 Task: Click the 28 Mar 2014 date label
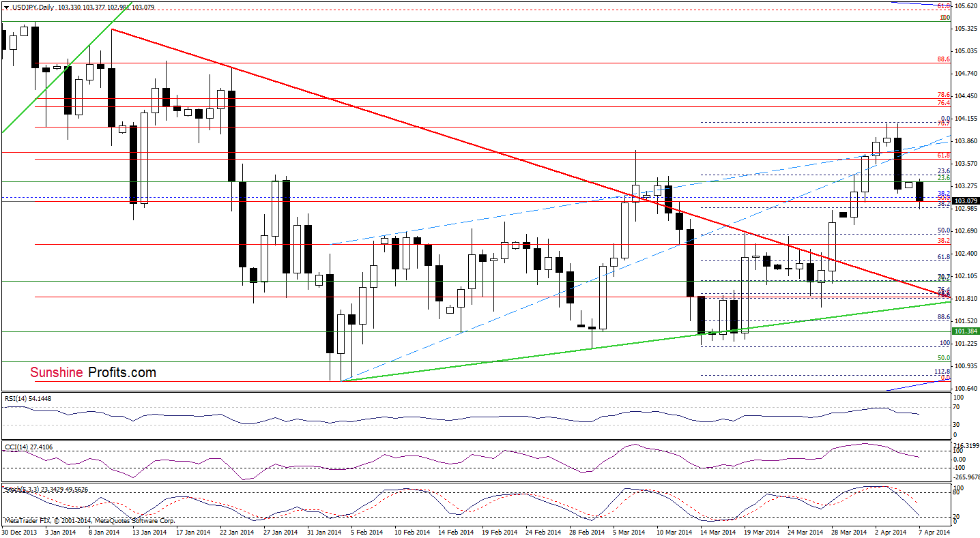[850, 532]
